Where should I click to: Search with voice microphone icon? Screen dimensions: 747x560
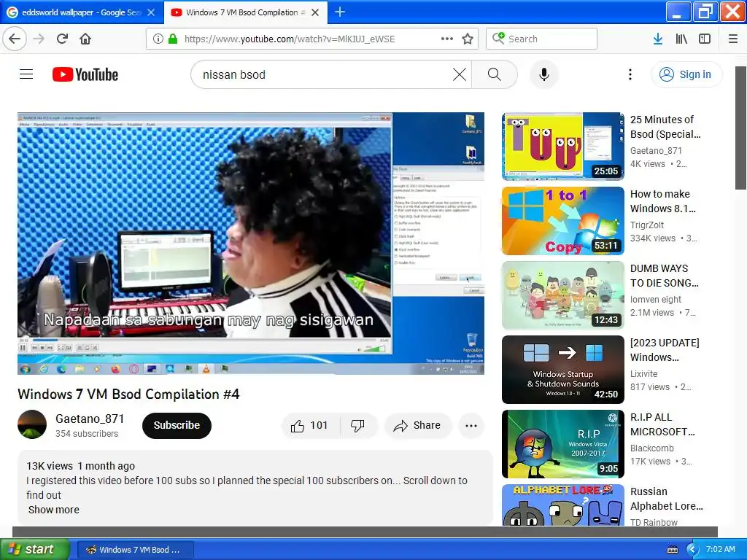(544, 74)
